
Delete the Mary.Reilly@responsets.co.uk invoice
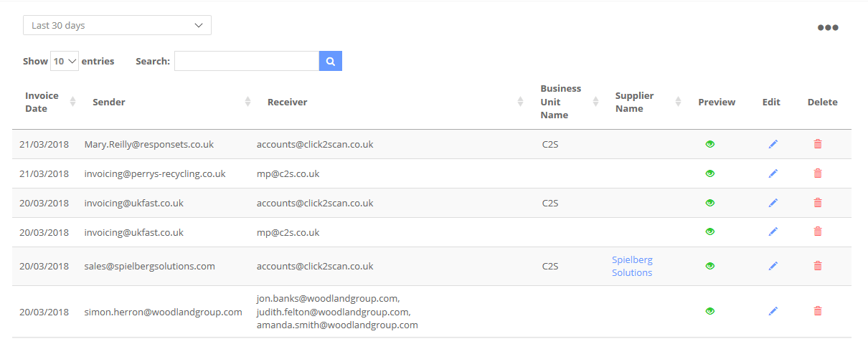click(x=818, y=143)
